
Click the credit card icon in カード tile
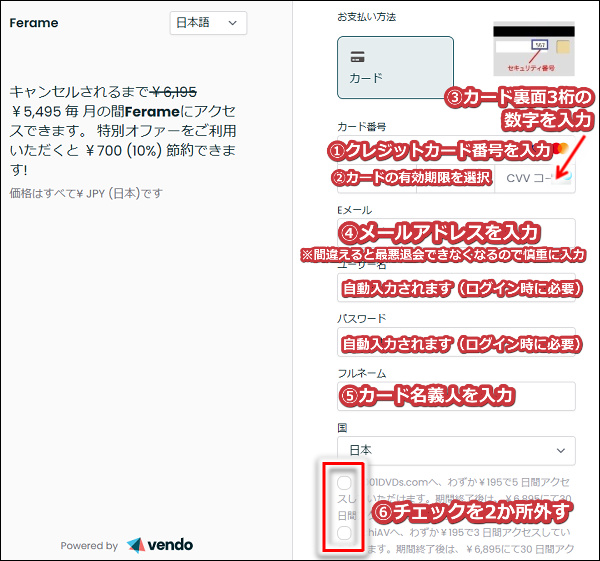(x=357, y=57)
